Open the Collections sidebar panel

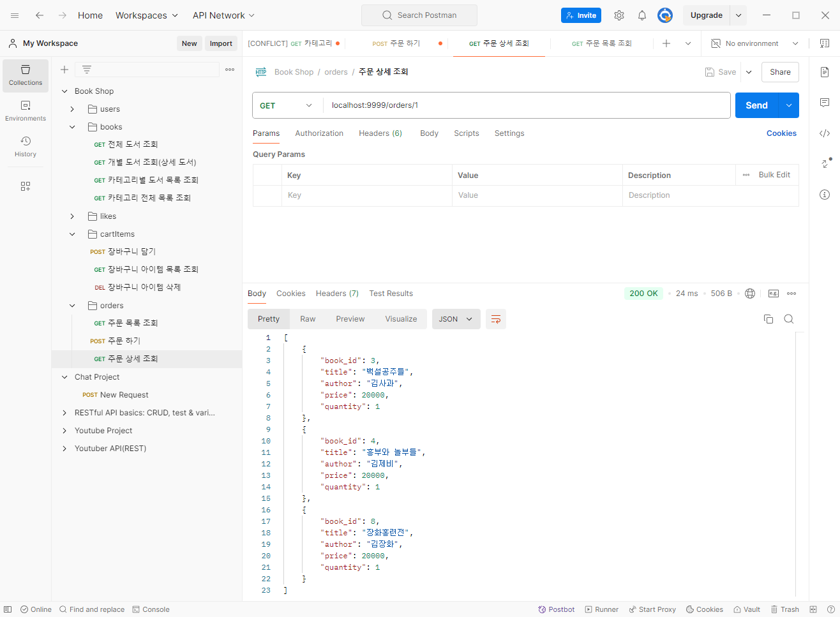pos(26,75)
